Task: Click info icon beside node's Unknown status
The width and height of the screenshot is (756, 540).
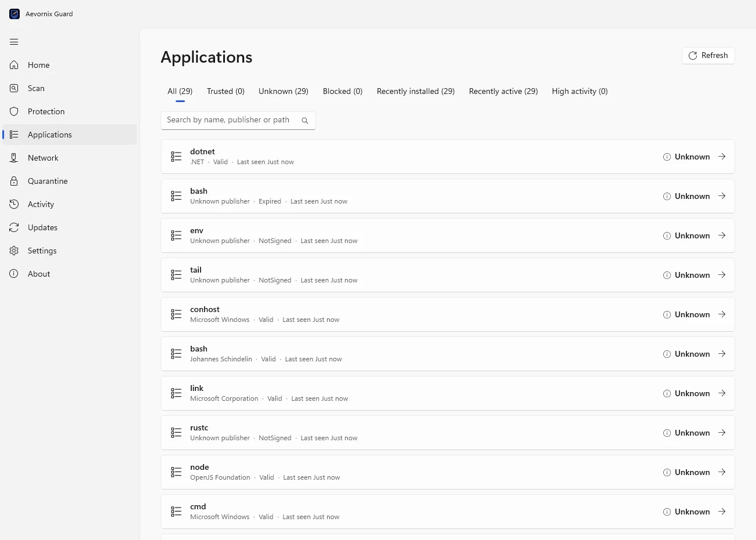Action: point(667,472)
